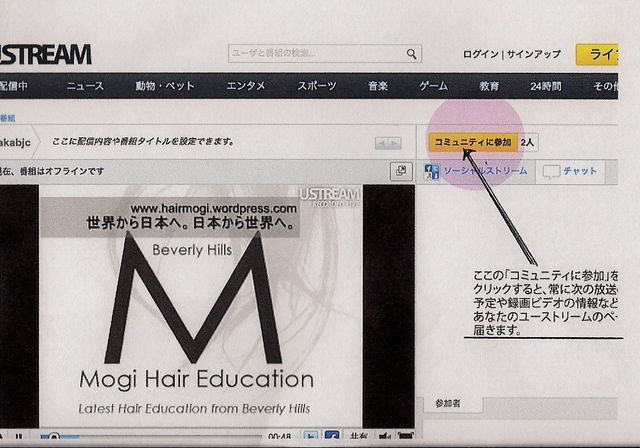Viewport: 640px width, 448px height.
Task: Click the Twitter share icon in player
Action: coord(311,437)
